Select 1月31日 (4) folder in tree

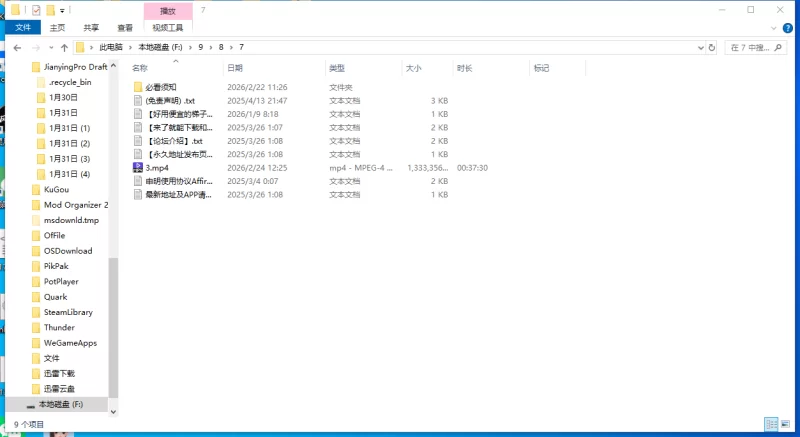64,174
